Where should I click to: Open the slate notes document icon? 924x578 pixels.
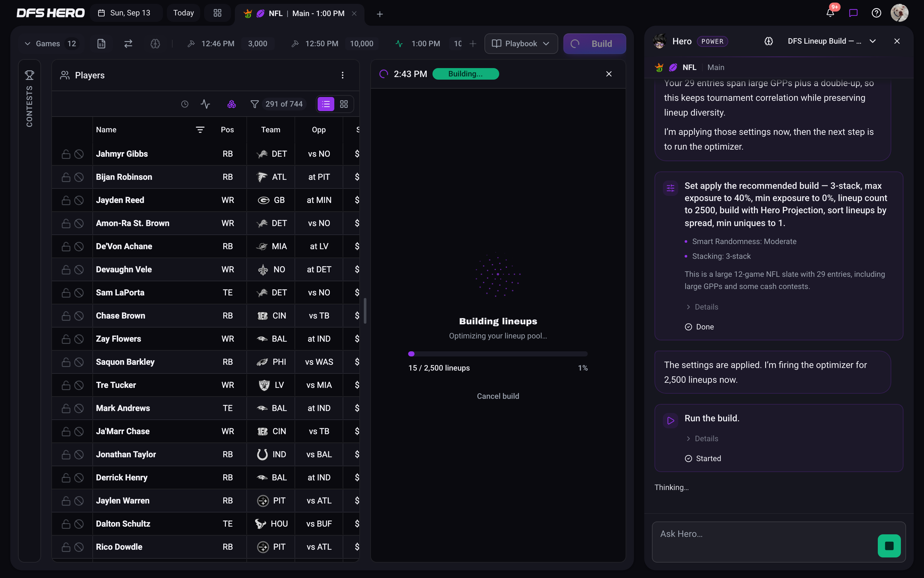101,44
